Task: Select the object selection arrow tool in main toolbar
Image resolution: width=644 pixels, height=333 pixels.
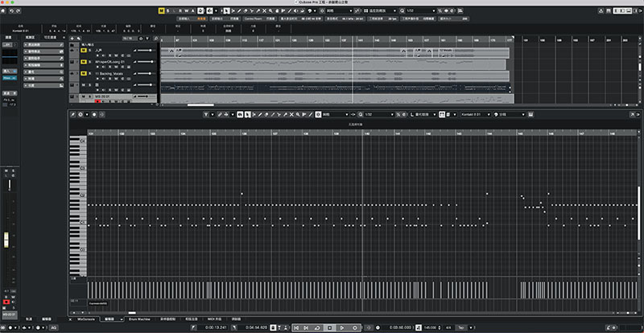Action: click(x=226, y=10)
